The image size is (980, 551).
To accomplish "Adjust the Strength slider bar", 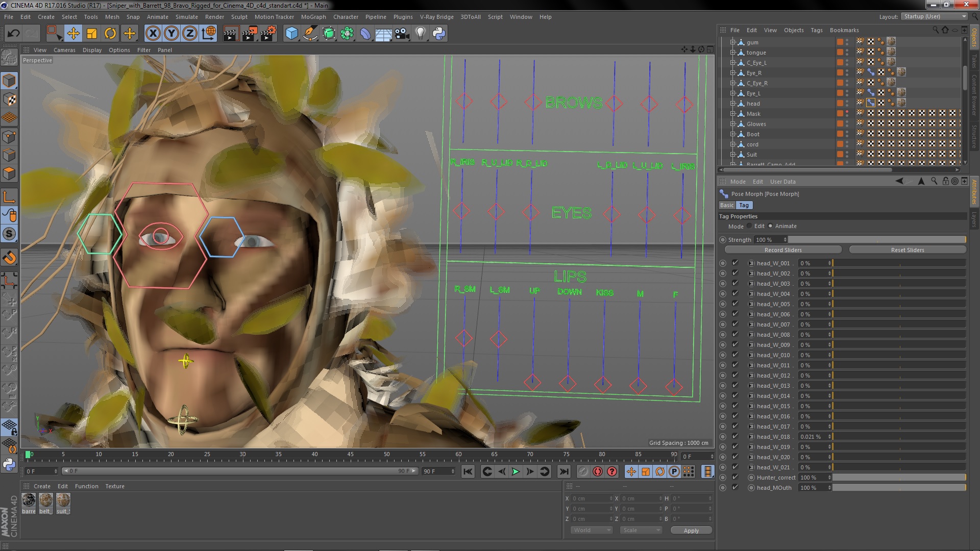I will (x=877, y=240).
